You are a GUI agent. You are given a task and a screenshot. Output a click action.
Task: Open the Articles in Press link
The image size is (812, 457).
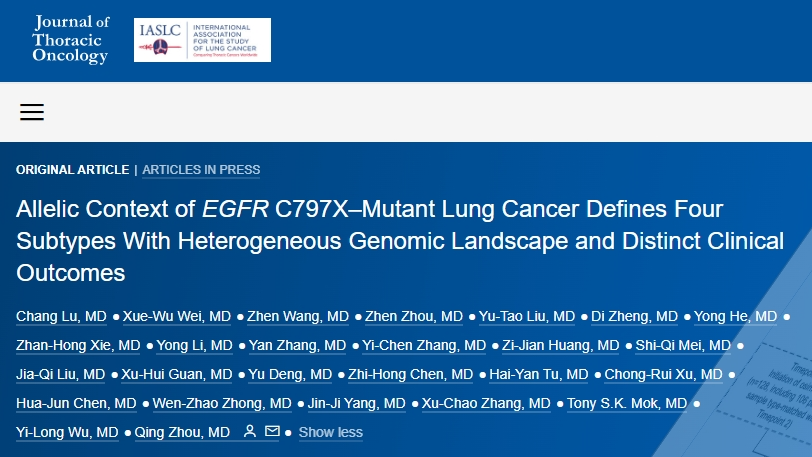click(x=201, y=170)
